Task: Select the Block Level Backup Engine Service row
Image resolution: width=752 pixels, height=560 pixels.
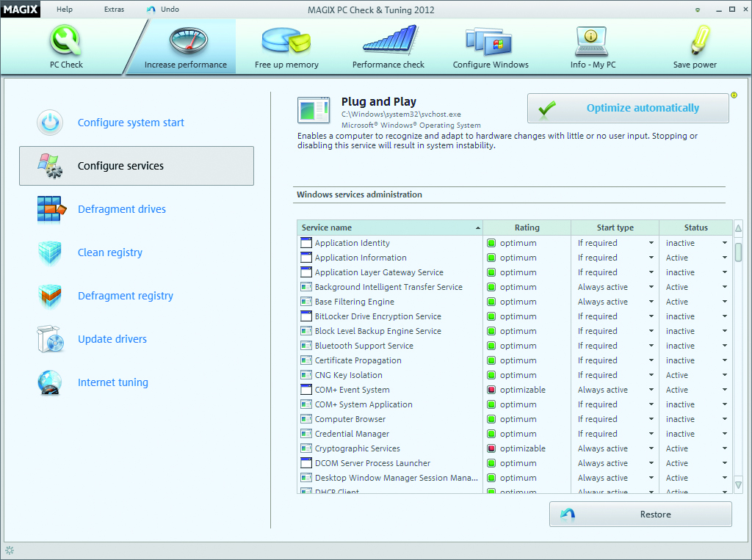Action: 514,331
